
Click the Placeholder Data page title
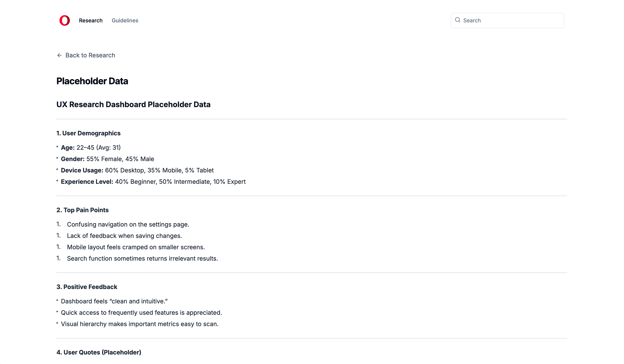92,81
